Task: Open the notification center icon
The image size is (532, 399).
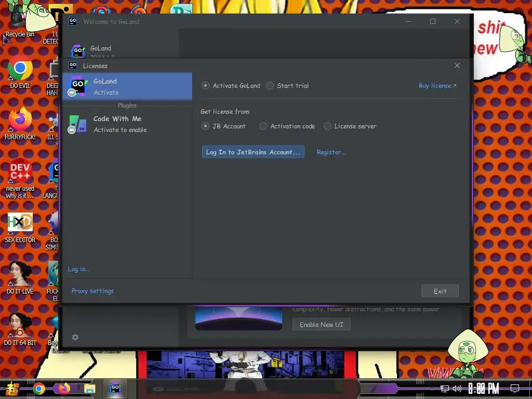Action: point(515,389)
